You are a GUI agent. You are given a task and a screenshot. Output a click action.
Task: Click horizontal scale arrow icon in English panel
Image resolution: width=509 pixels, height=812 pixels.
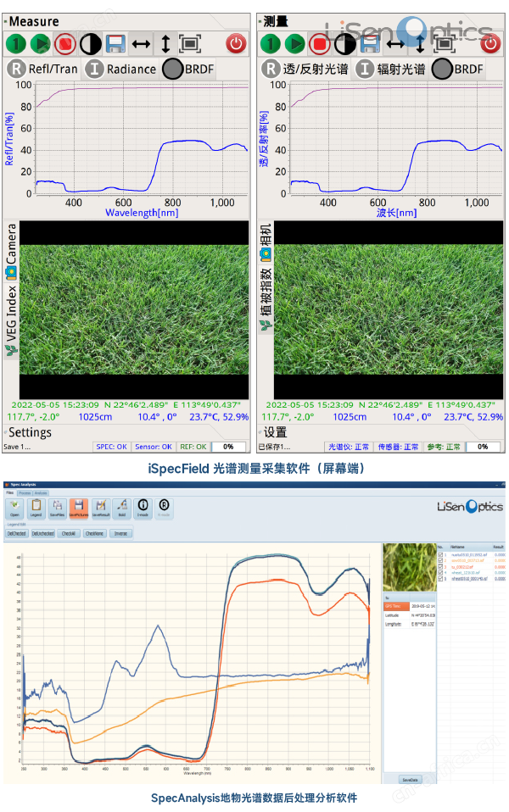pos(141,45)
